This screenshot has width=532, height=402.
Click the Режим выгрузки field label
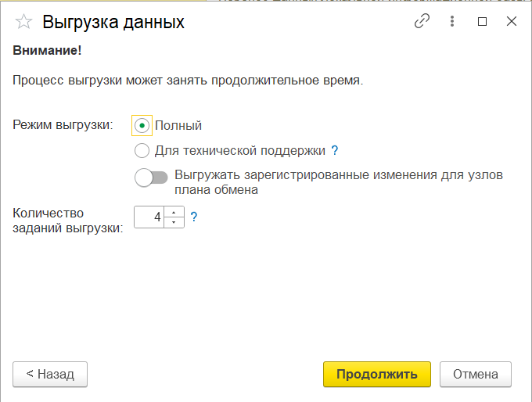[x=63, y=125]
